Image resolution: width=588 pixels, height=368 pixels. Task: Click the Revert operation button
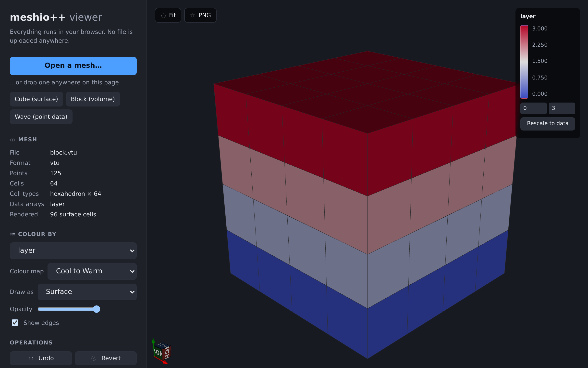pyautogui.click(x=106, y=358)
